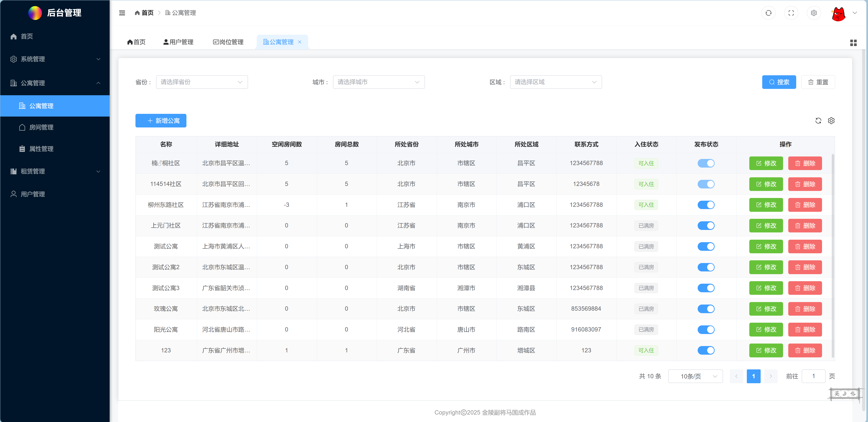Viewport: 868px width, 422px height.
Task: Toggle fullscreen mode icon
Action: [x=791, y=13]
